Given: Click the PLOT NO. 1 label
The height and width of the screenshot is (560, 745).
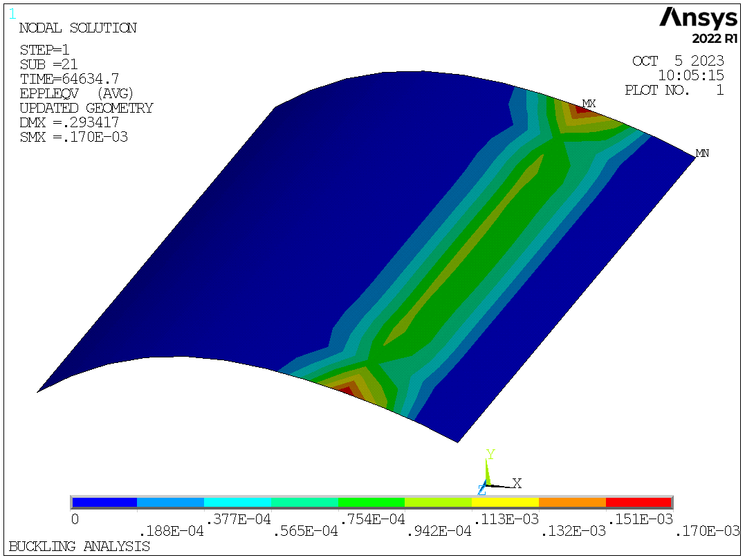Looking at the screenshot, I should tap(674, 90).
